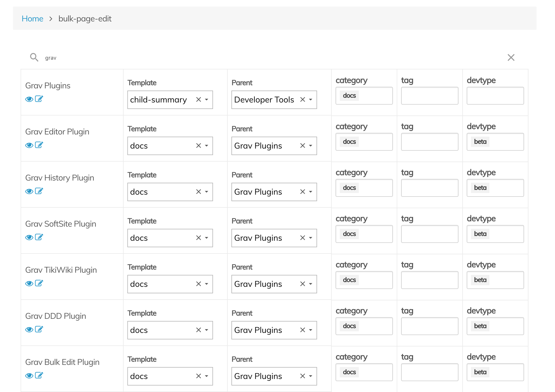Clear the Parent for Grav DDD Plugin
This screenshot has width=555, height=392.
coord(302,330)
